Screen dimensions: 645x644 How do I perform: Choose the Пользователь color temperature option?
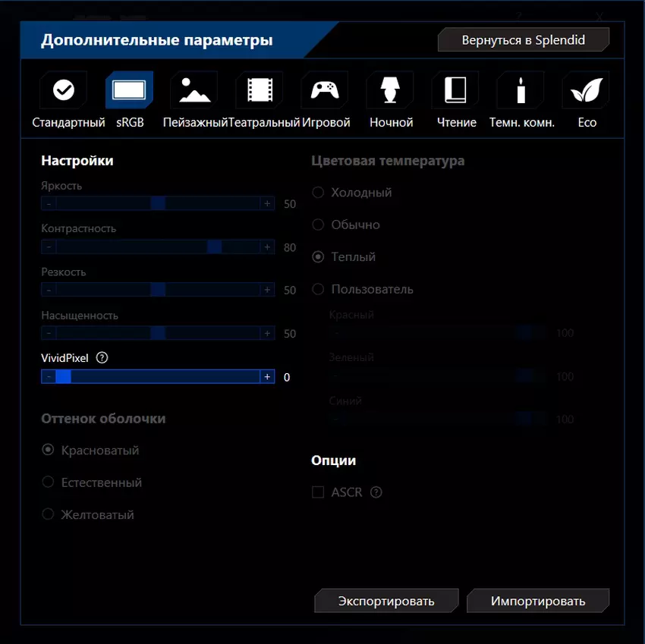coord(318,289)
